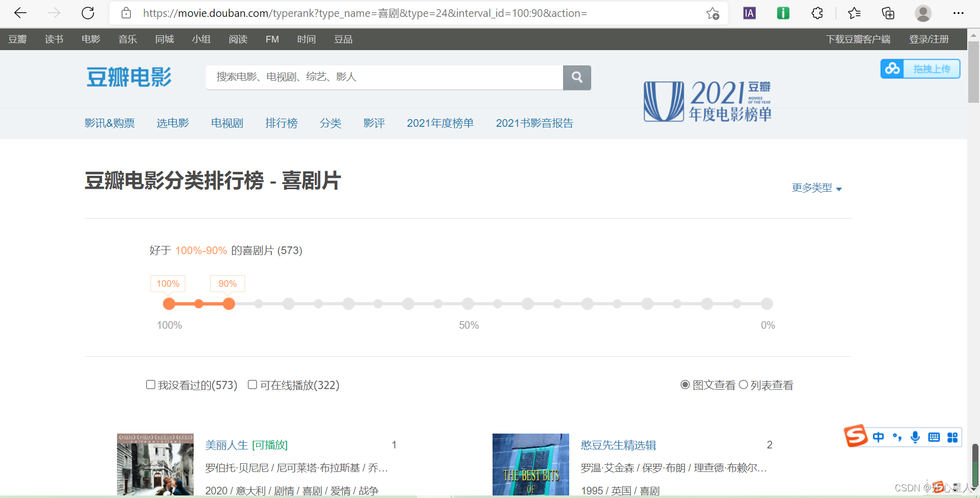Image resolution: width=980 pixels, height=498 pixels.
Task: Open 读书 in top navigation
Action: [x=54, y=39]
